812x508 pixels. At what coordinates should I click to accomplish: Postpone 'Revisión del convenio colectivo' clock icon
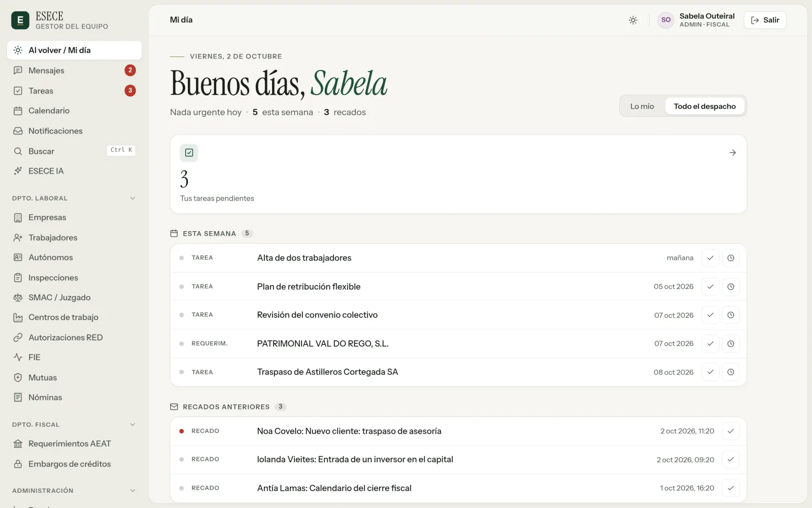731,315
